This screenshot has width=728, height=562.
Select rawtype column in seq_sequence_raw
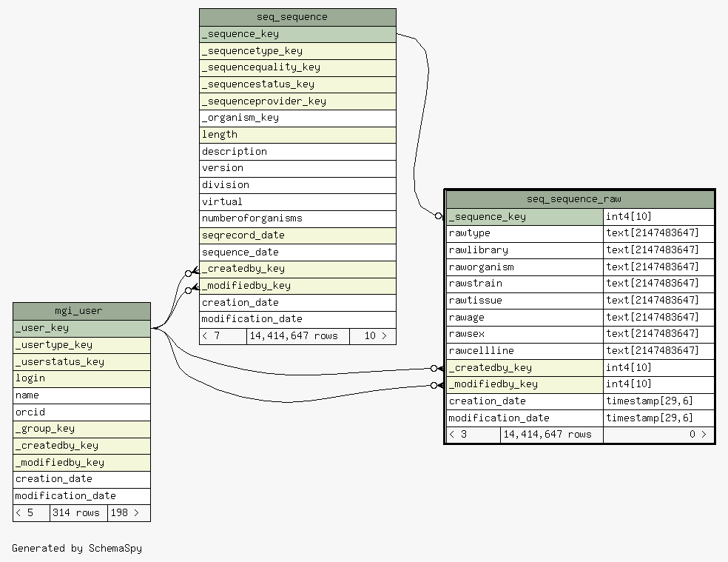[525, 233]
